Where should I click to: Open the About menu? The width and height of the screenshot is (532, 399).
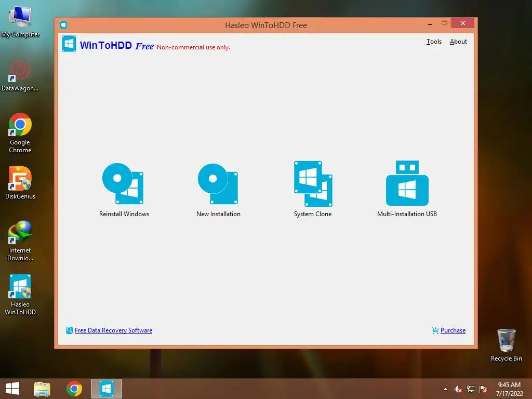[458, 42]
